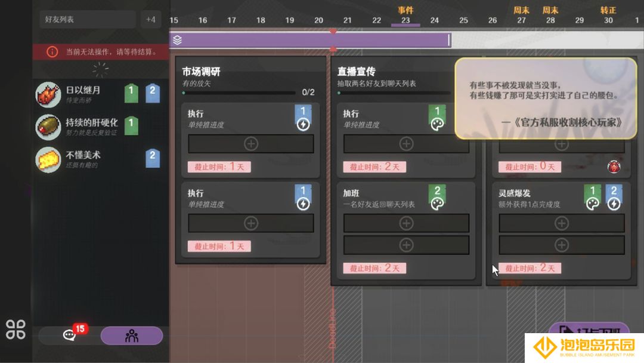Click the 直播宣传 card title

(x=357, y=72)
